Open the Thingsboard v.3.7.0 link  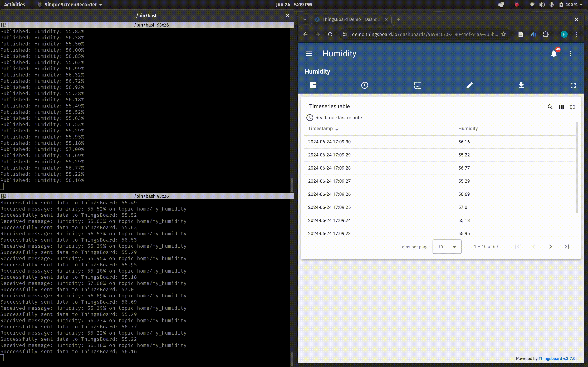[557, 359]
